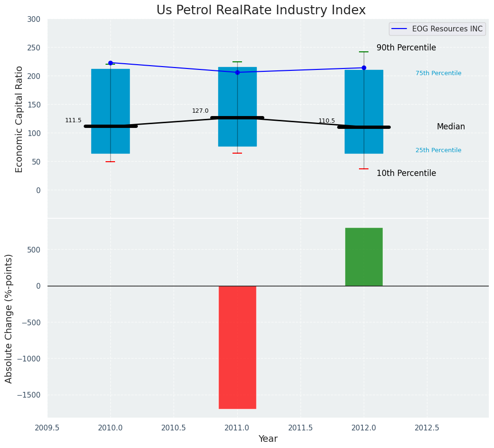Click the blue EOG data point for 2011
The height and width of the screenshot is (448, 494).
coord(237,72)
